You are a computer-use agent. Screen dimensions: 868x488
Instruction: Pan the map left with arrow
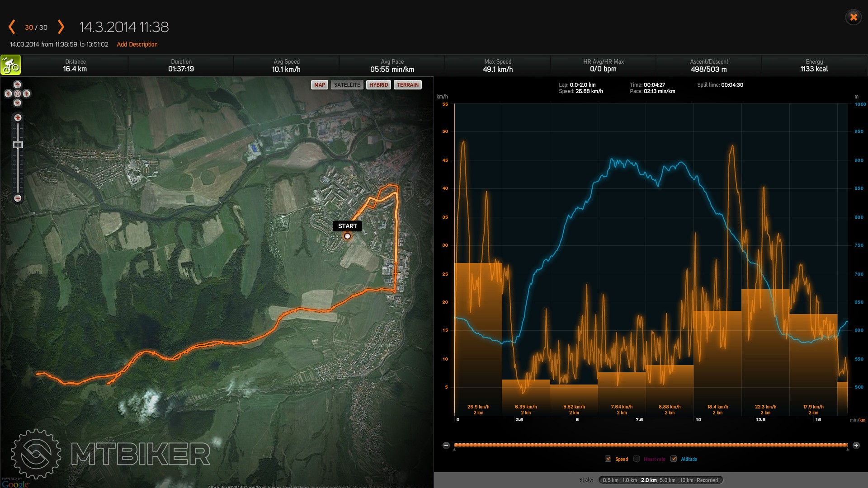tap(8, 94)
